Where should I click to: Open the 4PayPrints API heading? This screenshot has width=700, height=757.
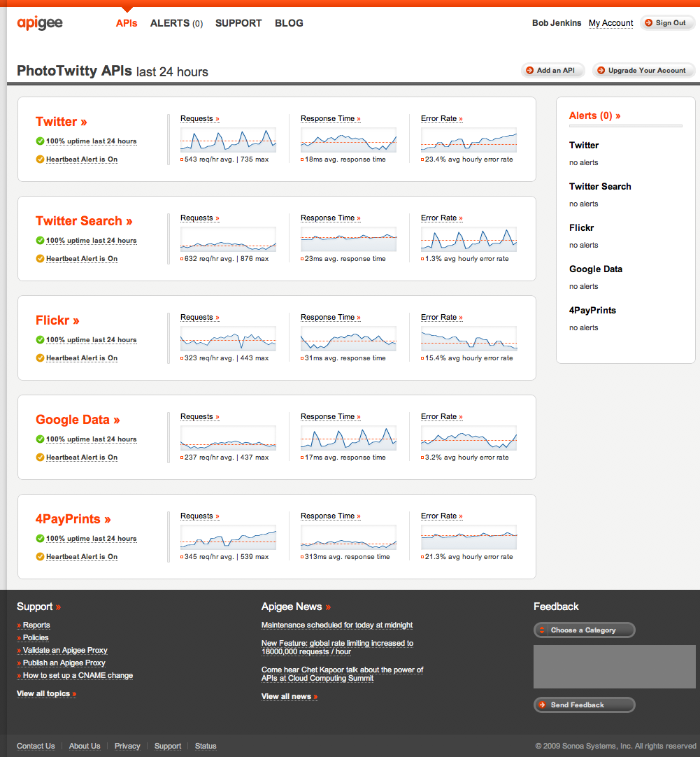[x=73, y=519]
